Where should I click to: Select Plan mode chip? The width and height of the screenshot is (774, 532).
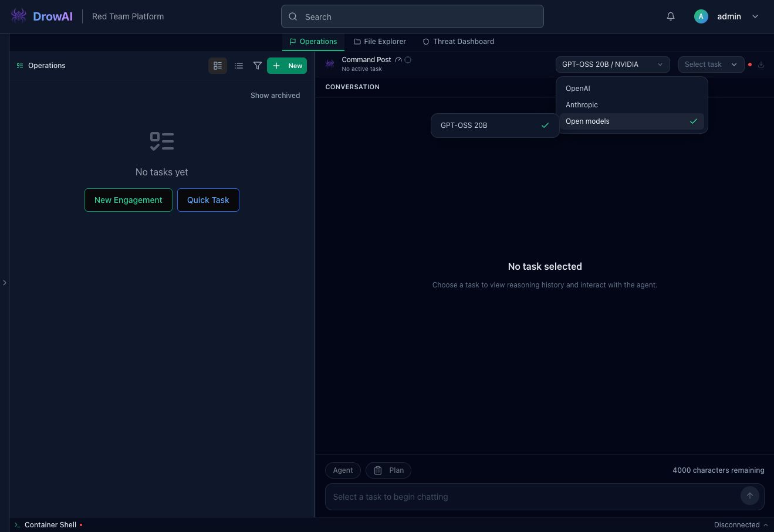point(388,470)
